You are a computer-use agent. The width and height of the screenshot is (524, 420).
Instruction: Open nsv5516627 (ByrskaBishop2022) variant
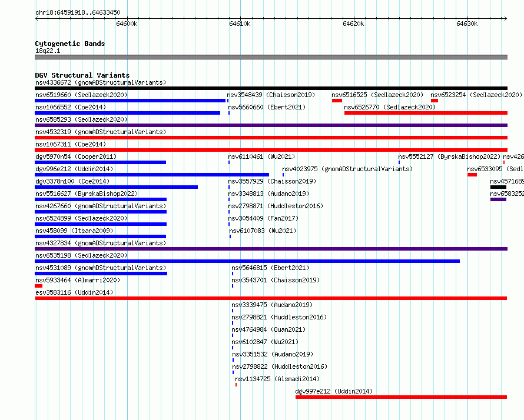tap(87, 194)
